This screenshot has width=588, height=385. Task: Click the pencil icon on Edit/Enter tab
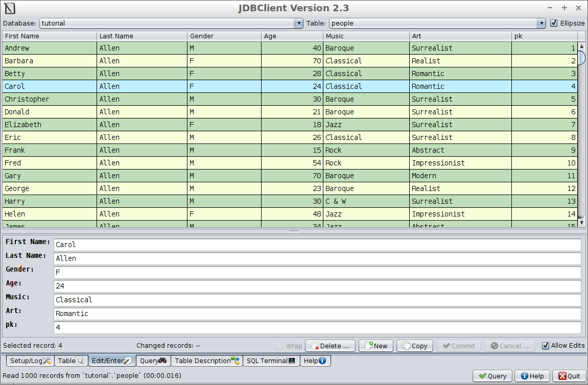click(x=128, y=361)
